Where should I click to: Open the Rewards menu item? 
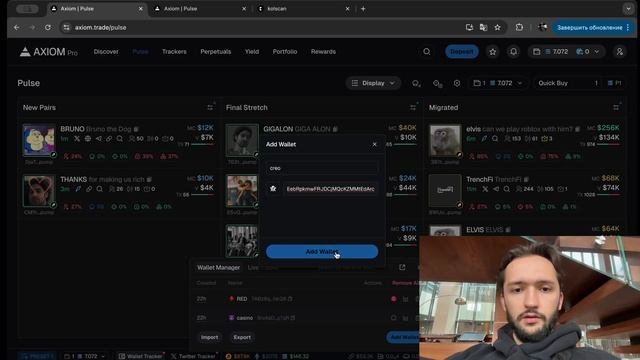coord(323,52)
